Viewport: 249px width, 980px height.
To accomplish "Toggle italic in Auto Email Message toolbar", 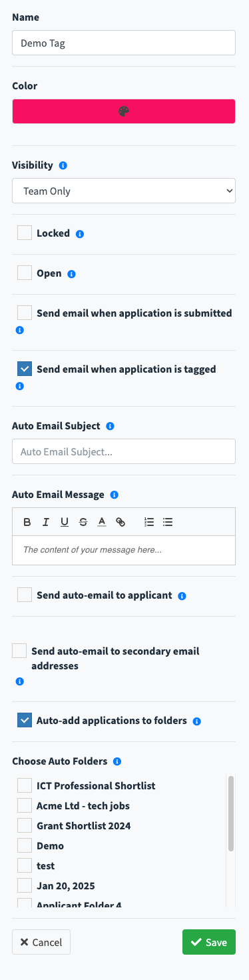I will pyautogui.click(x=46, y=522).
